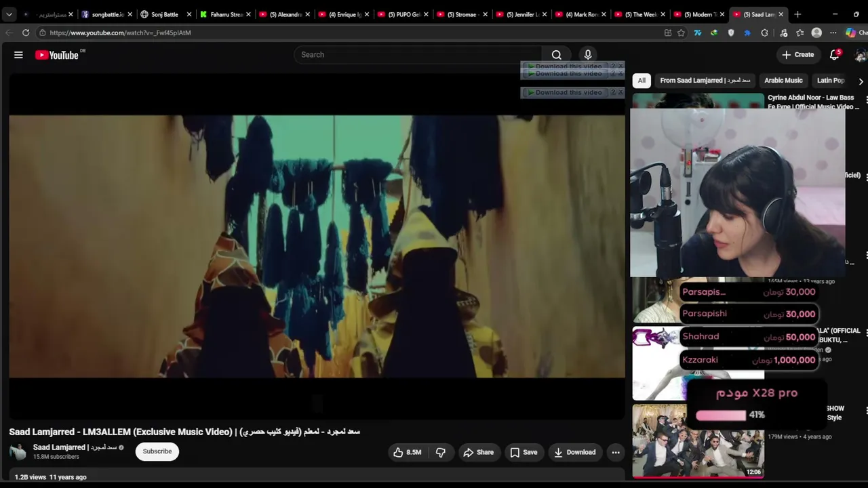
Task: Switch to The Weeknd tab
Action: [x=639, y=14]
